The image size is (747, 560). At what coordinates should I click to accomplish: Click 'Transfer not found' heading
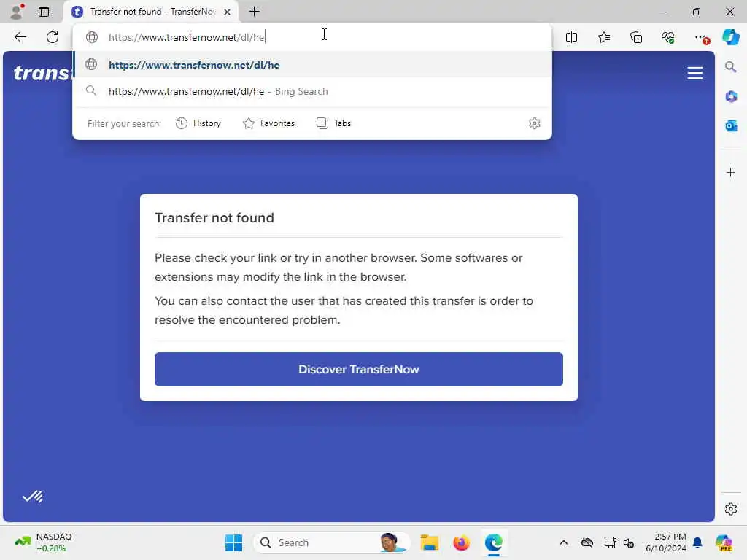[x=214, y=217]
